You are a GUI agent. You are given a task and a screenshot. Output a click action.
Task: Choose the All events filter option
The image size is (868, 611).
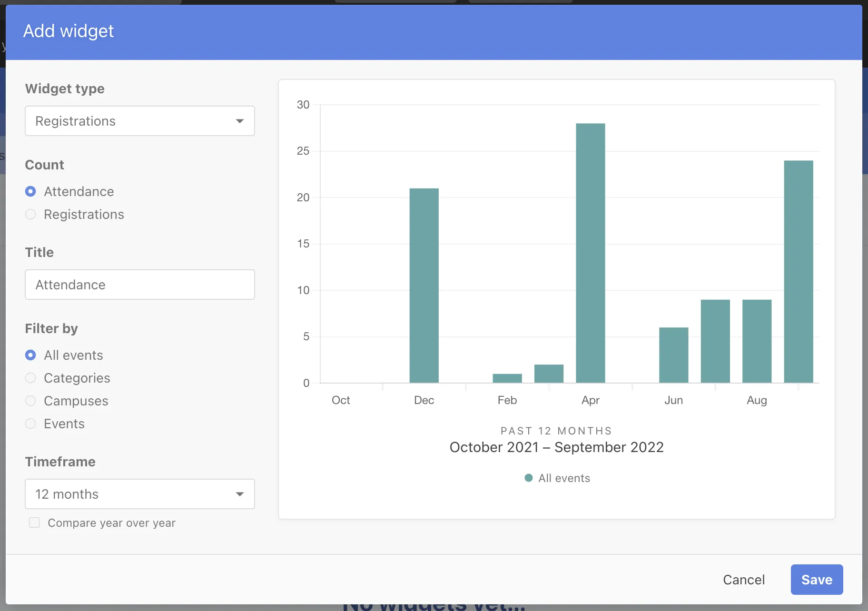pos(30,355)
